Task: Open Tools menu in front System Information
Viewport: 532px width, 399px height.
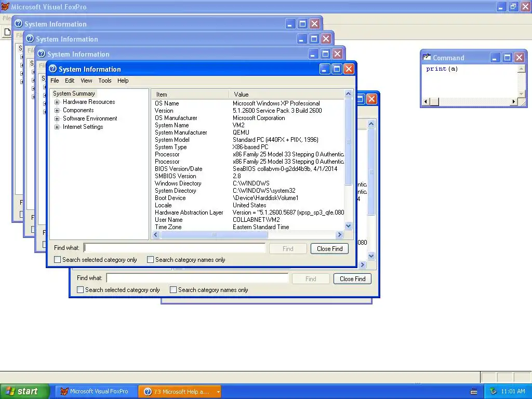Action: pyautogui.click(x=105, y=81)
